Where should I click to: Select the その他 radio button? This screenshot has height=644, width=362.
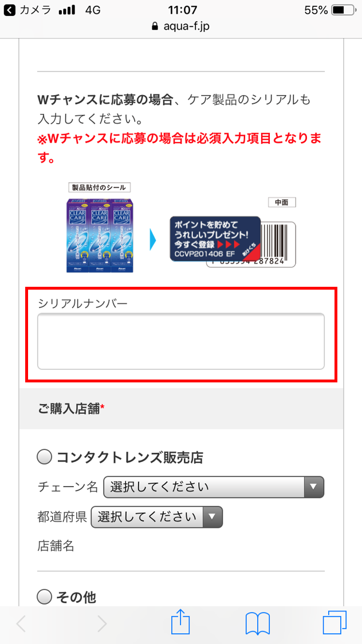[44, 596]
